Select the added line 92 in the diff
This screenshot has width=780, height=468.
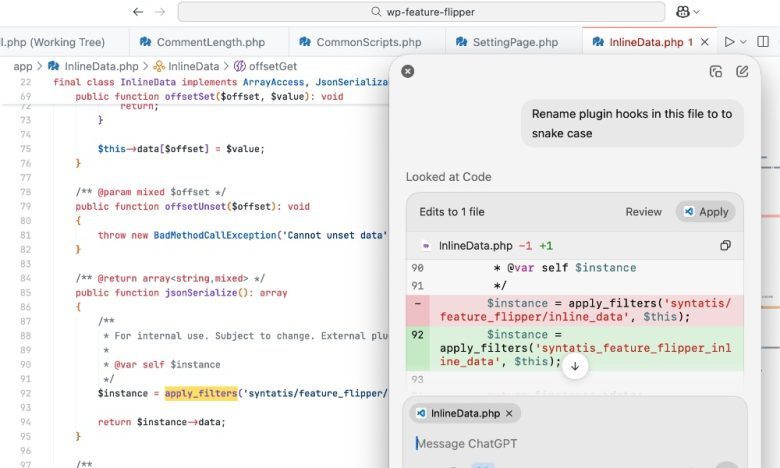pos(575,348)
